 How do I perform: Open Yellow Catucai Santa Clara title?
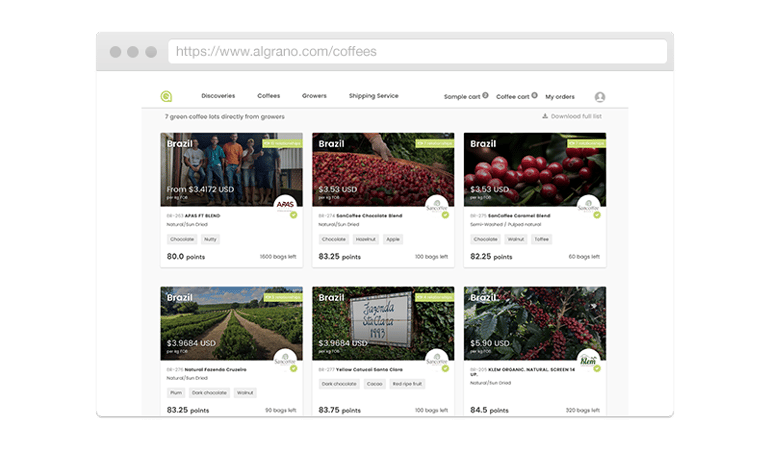(x=369, y=369)
